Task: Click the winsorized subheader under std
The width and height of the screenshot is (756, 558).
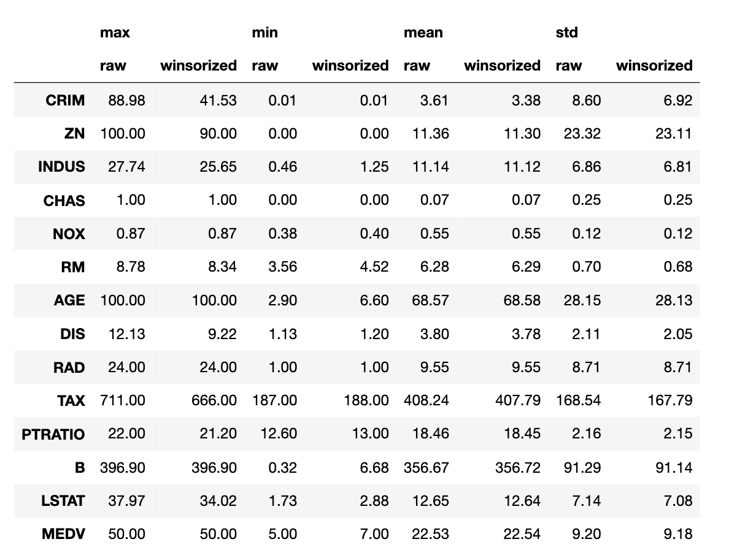Action: (x=654, y=66)
